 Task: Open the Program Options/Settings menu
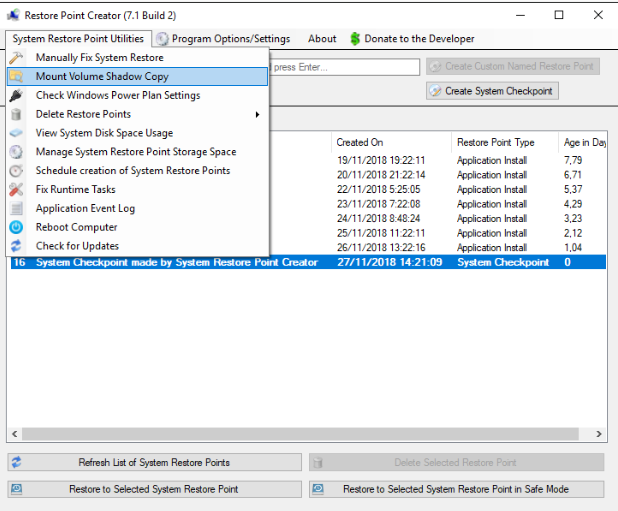223,39
